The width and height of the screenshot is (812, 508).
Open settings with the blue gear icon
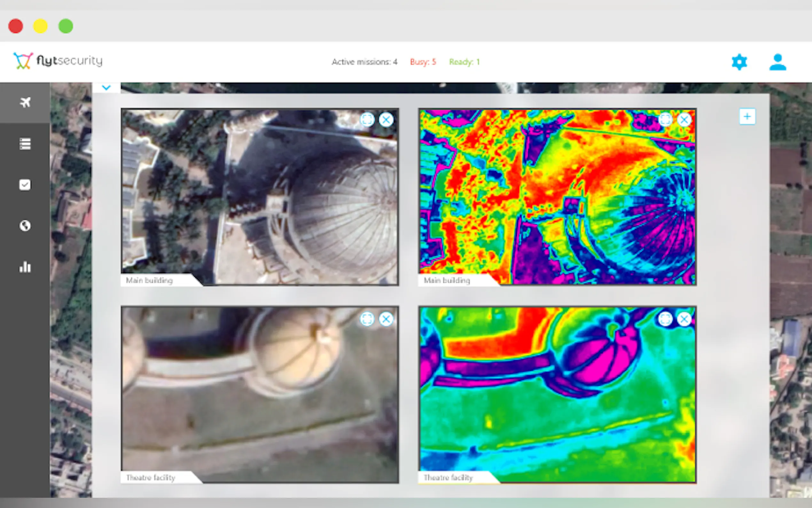point(739,62)
